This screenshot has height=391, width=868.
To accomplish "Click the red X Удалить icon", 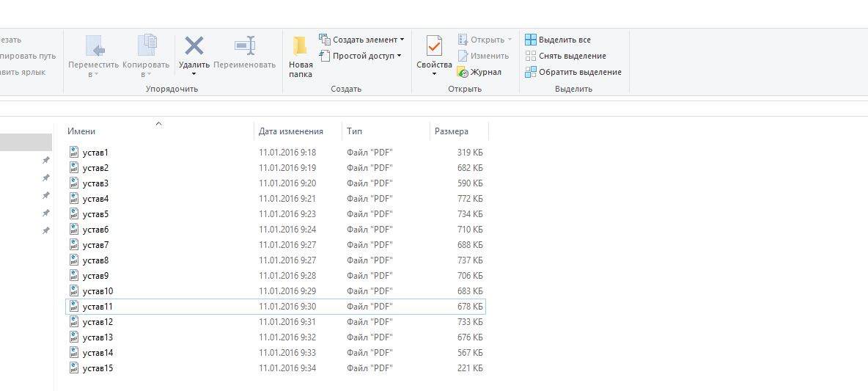I will (x=194, y=46).
